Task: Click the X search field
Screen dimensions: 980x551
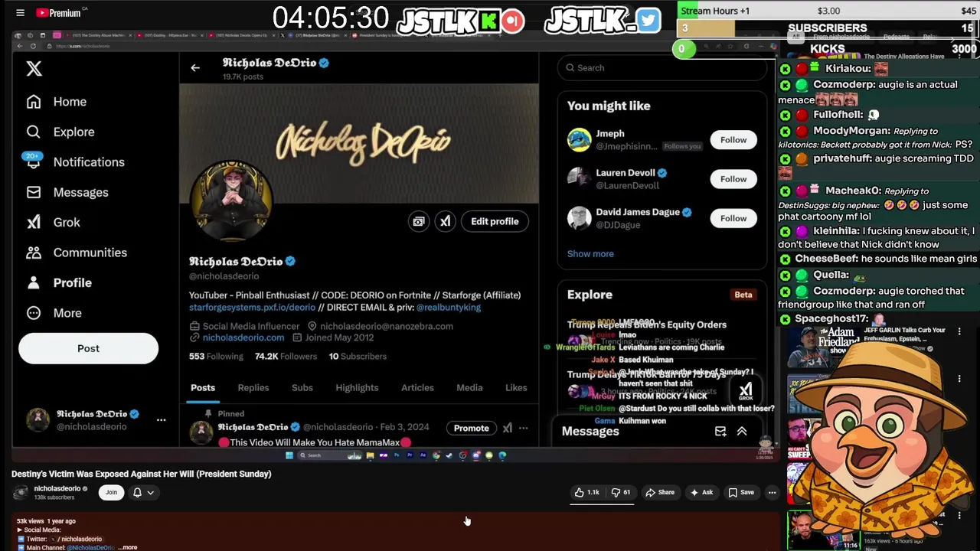Action: (662, 67)
